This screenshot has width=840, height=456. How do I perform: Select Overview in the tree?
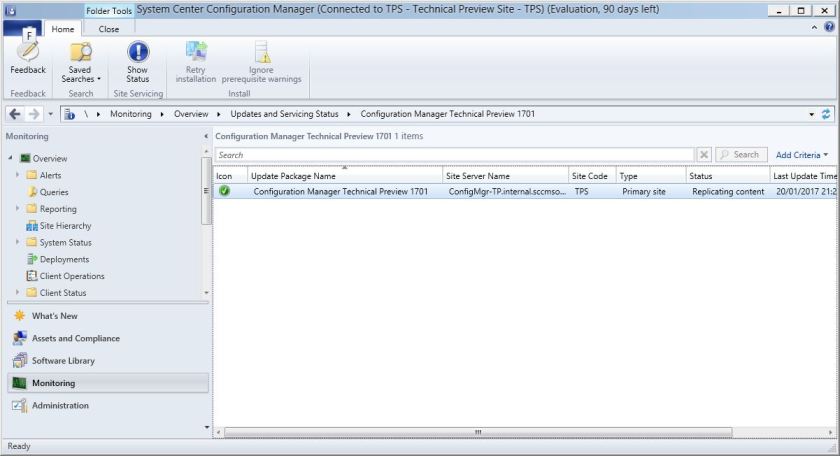(x=50, y=159)
